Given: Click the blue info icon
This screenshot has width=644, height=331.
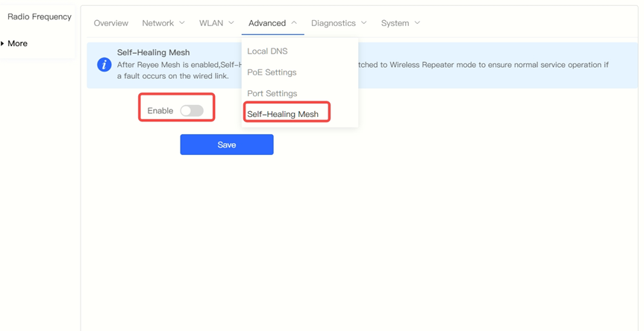Looking at the screenshot, I should coord(104,65).
